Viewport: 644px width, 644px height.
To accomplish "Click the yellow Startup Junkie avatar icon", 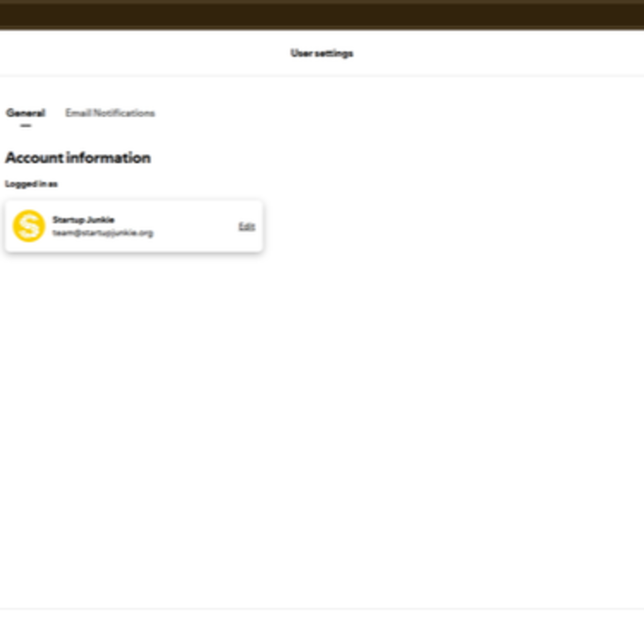I will pos(29,226).
